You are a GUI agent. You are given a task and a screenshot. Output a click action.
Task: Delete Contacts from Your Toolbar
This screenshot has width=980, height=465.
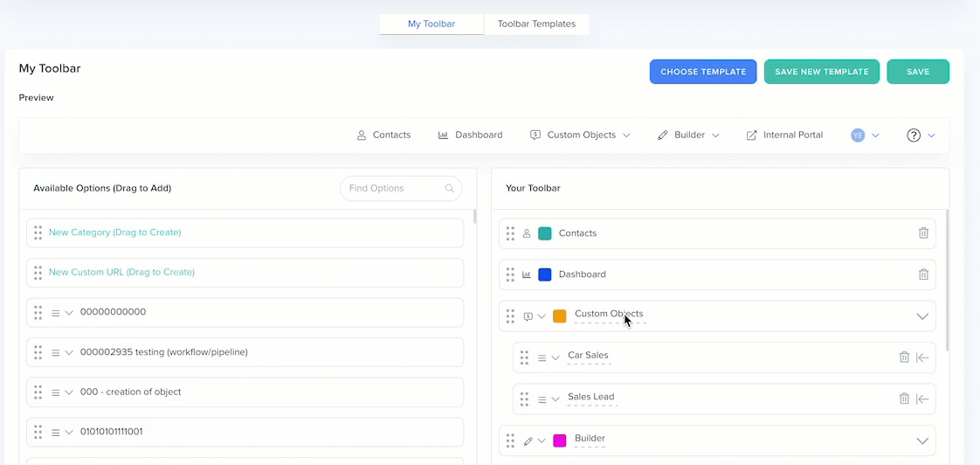[x=923, y=232]
